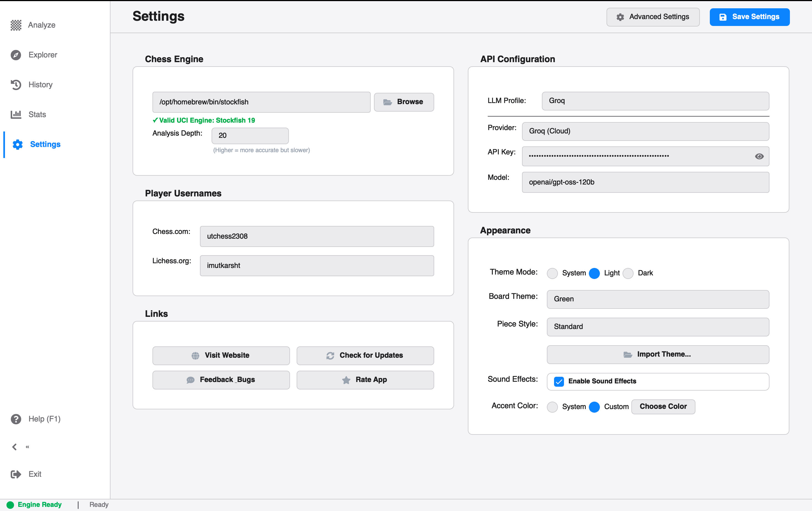Open the LLM Profile dropdown
The width and height of the screenshot is (812, 511).
point(655,101)
